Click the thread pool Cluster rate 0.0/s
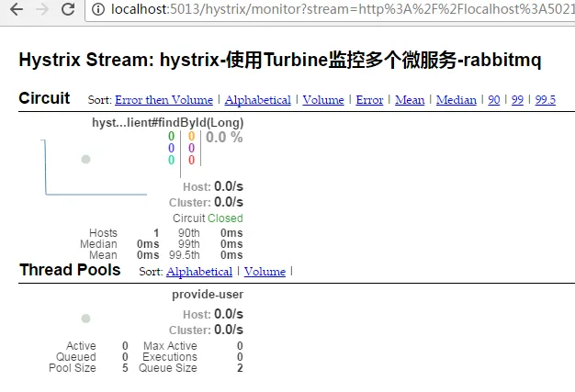The image size is (575, 392). 229,330
